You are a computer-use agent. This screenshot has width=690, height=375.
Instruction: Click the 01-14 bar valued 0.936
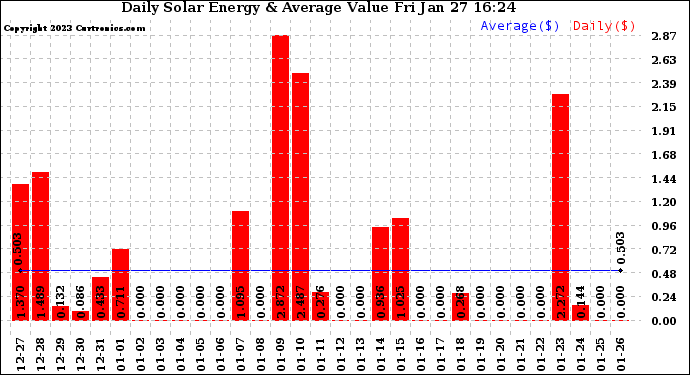[380, 274]
